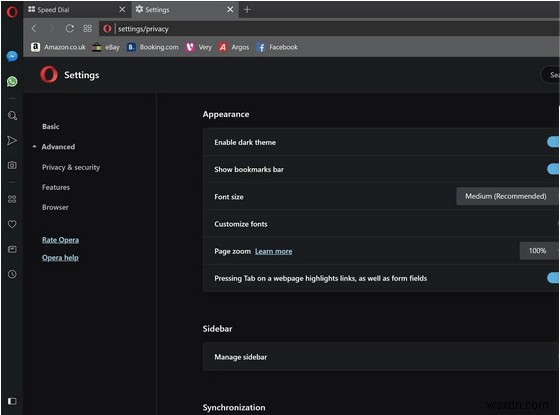Open the Snapshot camera tool
This screenshot has height=415, width=560.
click(x=12, y=165)
